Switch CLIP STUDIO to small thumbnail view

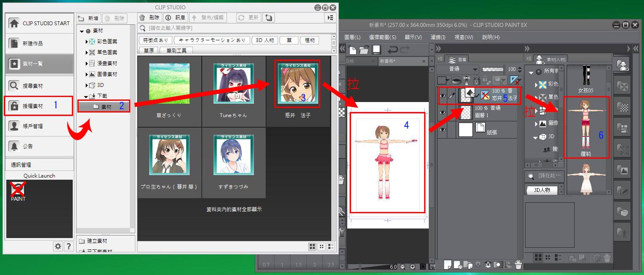(322, 246)
